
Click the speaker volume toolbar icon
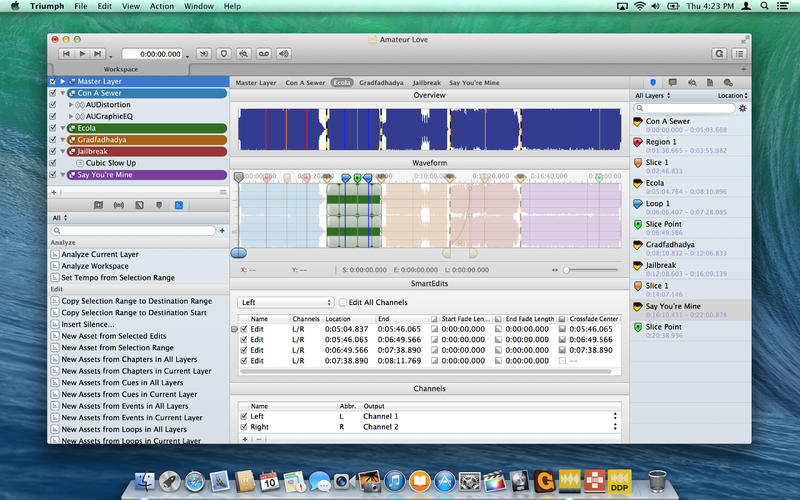click(285, 53)
